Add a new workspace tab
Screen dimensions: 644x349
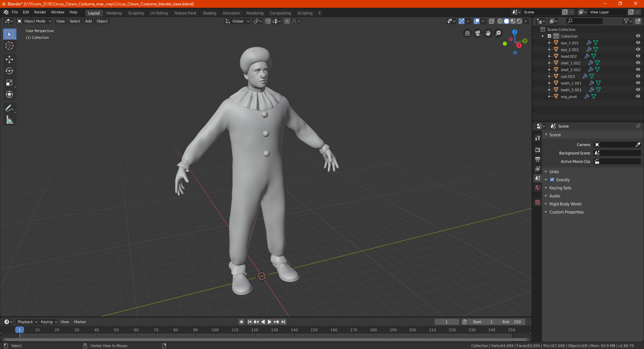click(x=319, y=13)
